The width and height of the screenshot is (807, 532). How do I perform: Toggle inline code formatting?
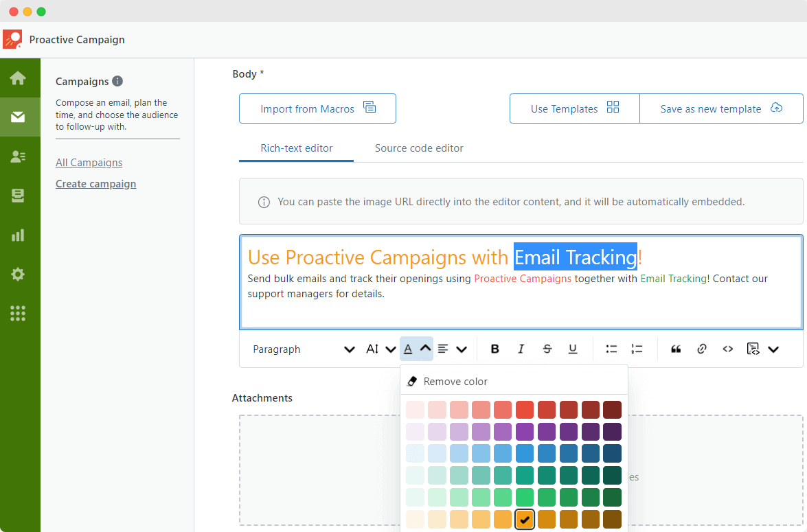[728, 349]
